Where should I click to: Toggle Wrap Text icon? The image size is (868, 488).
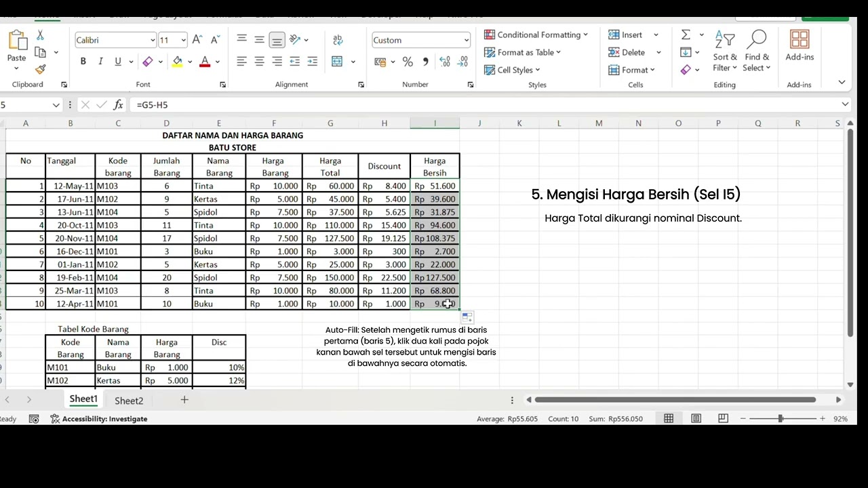338,40
